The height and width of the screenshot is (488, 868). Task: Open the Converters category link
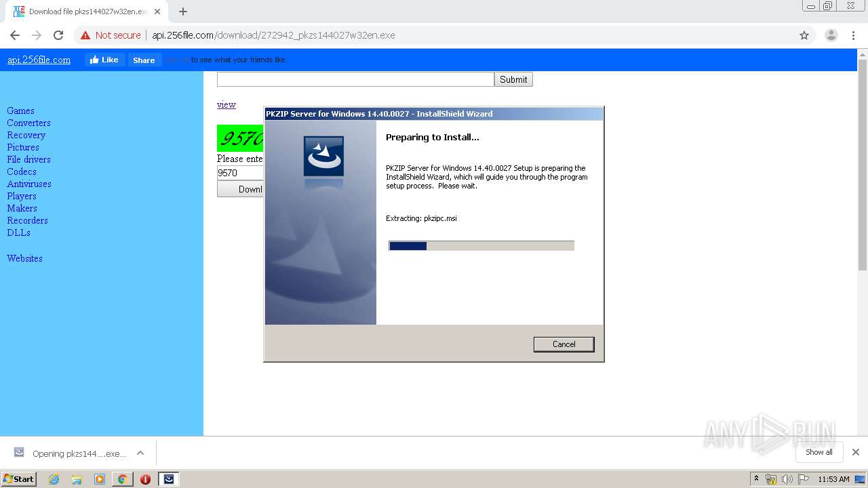[x=28, y=123]
